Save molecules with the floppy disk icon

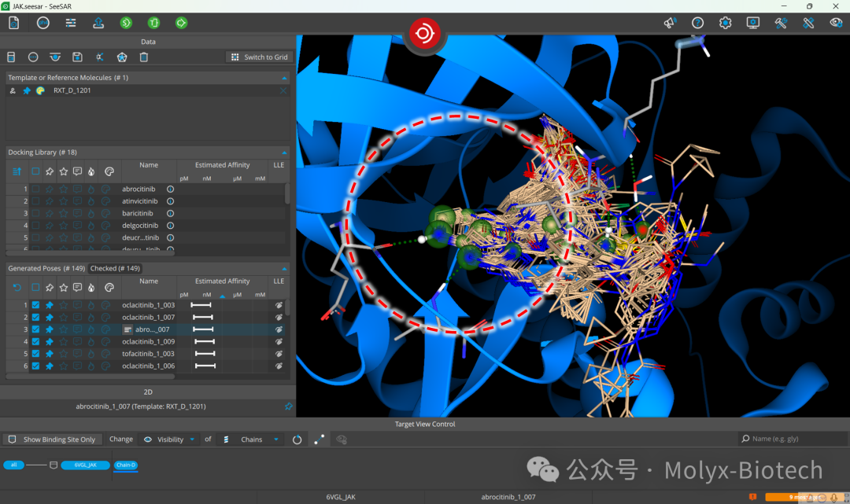click(77, 57)
